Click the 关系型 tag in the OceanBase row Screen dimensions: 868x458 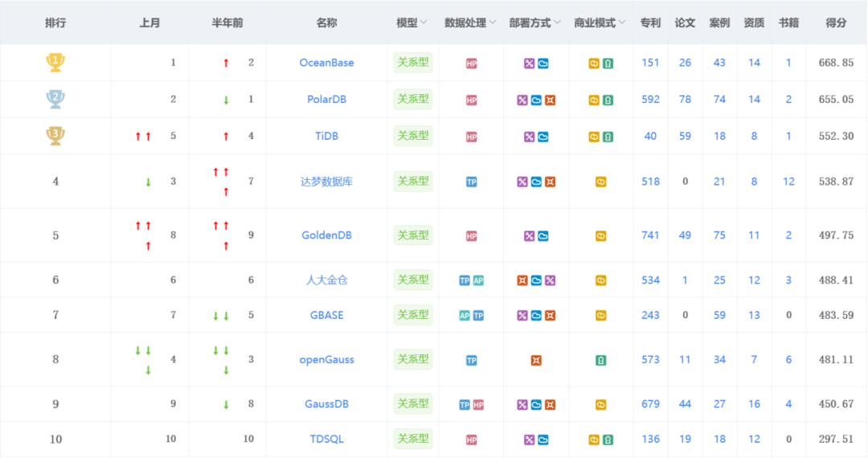413,63
